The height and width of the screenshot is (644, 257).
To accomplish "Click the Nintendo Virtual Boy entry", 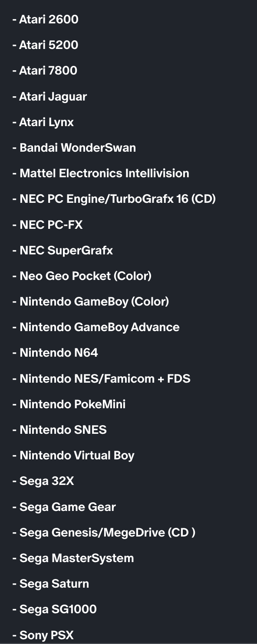I will (73, 456).
